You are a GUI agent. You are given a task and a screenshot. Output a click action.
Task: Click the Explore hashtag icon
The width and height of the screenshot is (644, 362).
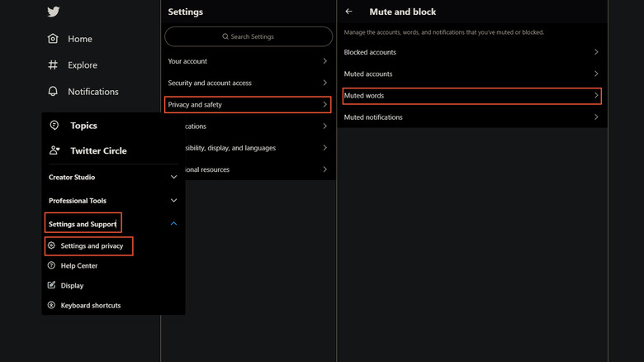click(x=54, y=65)
